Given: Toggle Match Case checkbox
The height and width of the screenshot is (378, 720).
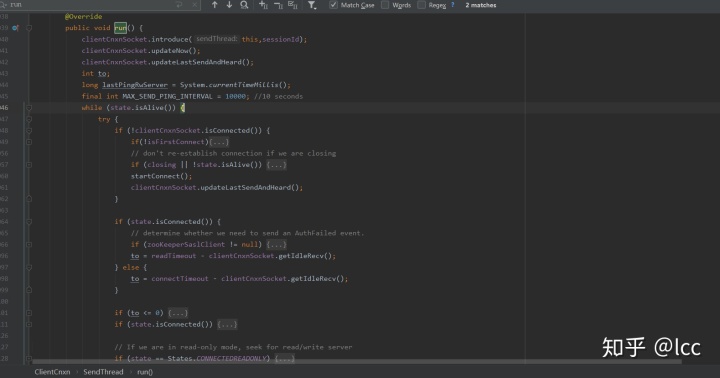Looking at the screenshot, I should (333, 5).
